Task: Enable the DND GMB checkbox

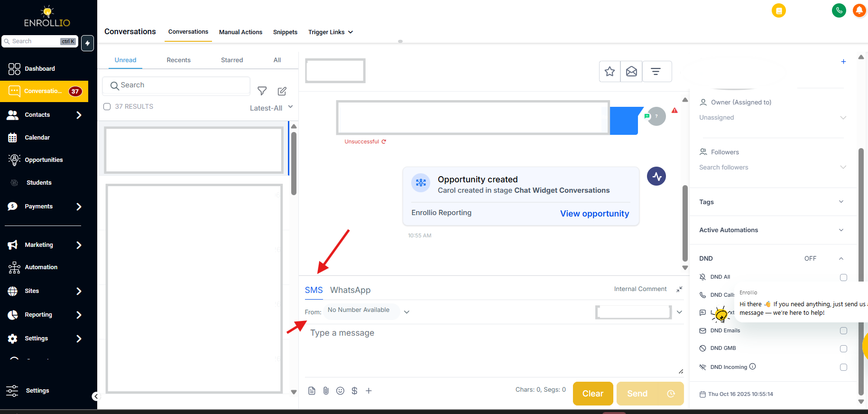Action: coord(843,348)
